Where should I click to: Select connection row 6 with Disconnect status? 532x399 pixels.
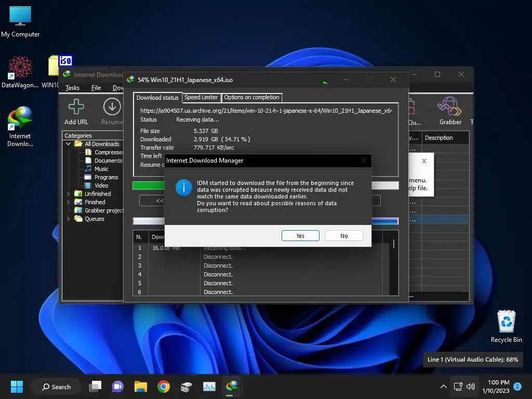pos(261,292)
